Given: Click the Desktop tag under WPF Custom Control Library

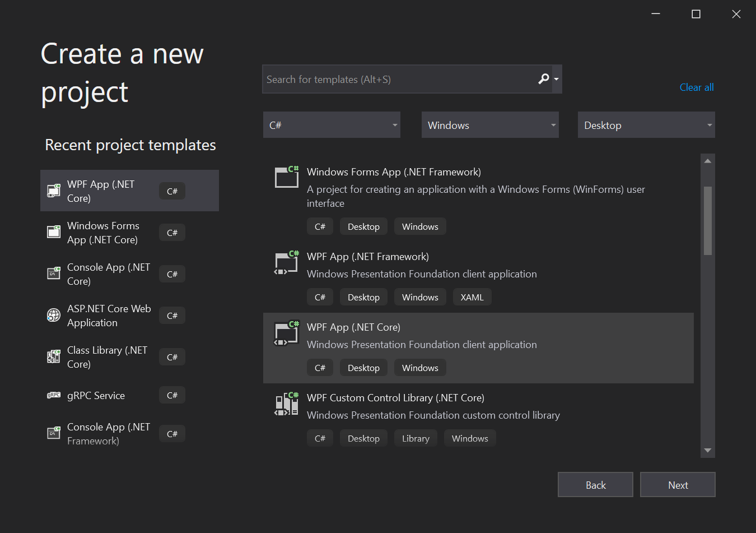Looking at the screenshot, I should 363,438.
